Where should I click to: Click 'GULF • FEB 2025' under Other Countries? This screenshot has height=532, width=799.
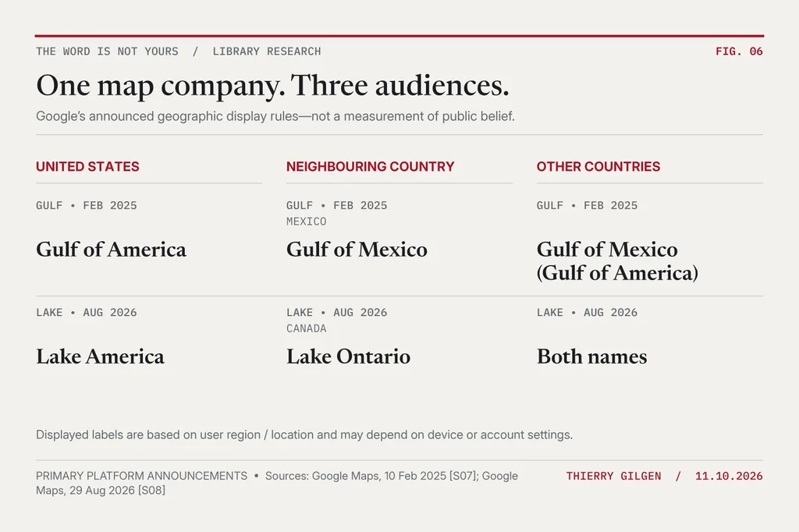pyautogui.click(x=587, y=205)
